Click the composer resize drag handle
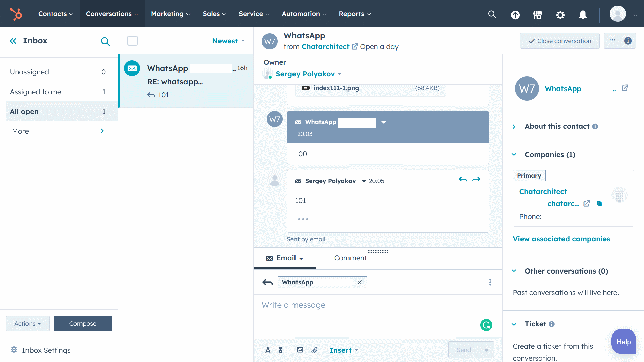Viewport: 644px width, 362px height. coord(378,251)
